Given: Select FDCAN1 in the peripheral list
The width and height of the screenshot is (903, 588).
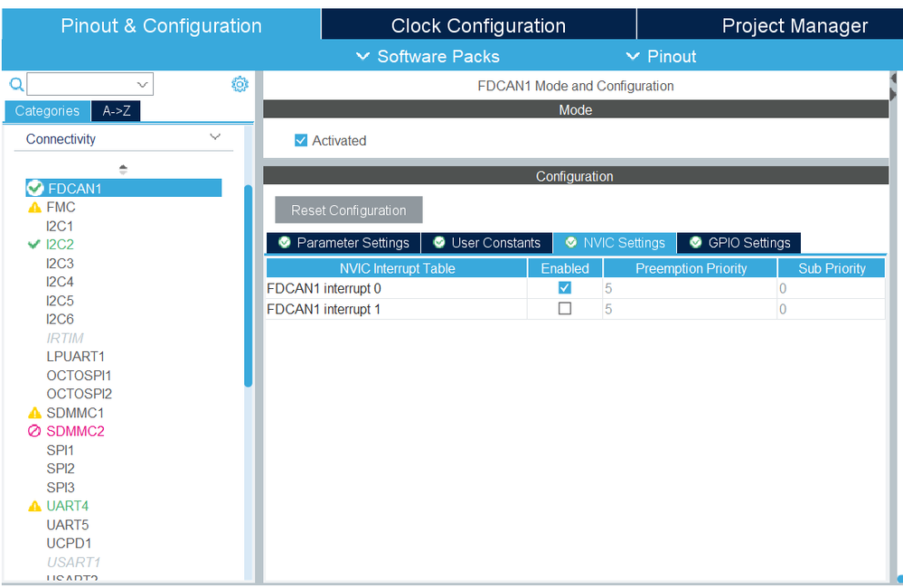Looking at the screenshot, I should pyautogui.click(x=123, y=188).
